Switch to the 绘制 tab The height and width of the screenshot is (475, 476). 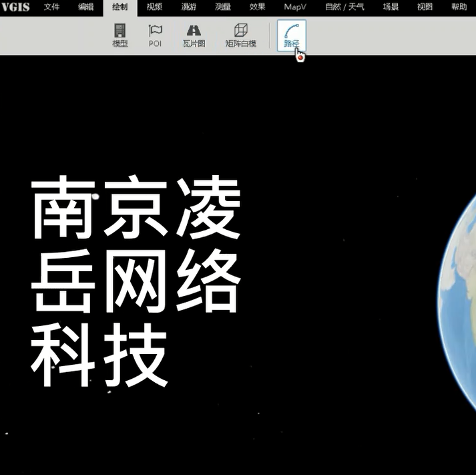tap(120, 7)
